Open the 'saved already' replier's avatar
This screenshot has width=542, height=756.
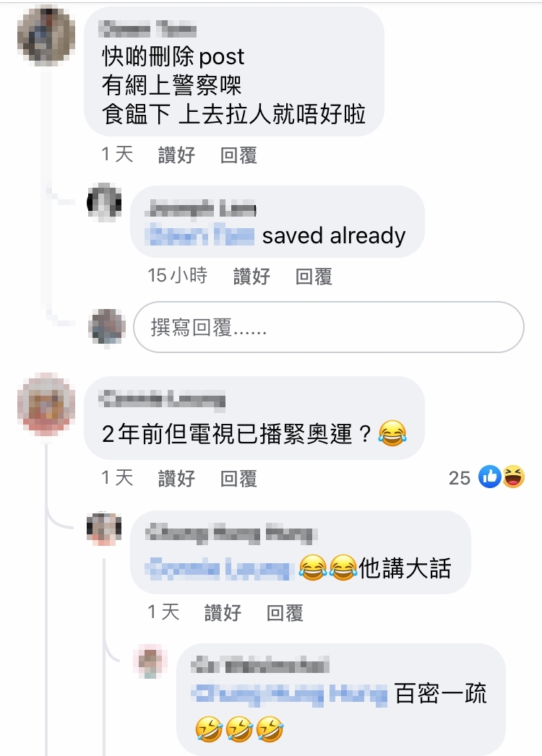pos(104,202)
